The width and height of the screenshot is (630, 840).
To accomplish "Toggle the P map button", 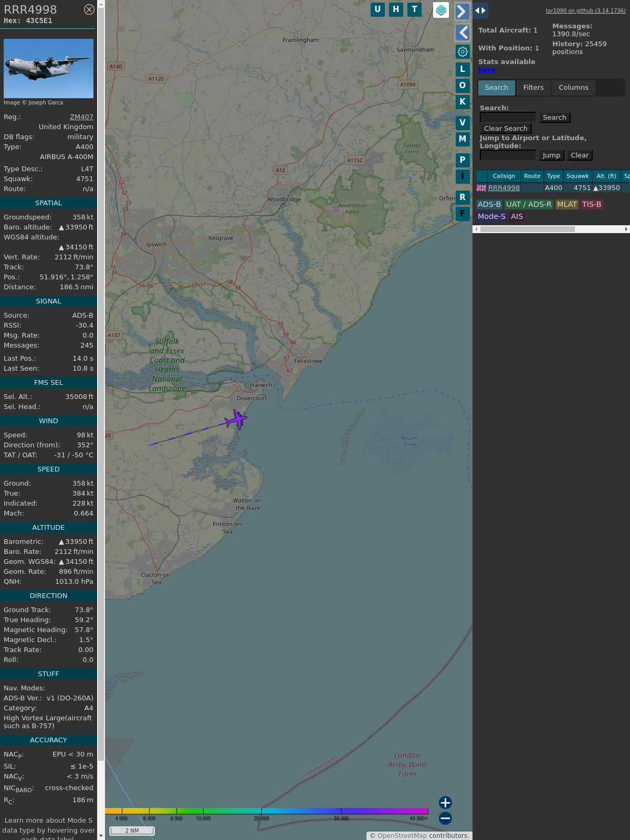I will [463, 160].
